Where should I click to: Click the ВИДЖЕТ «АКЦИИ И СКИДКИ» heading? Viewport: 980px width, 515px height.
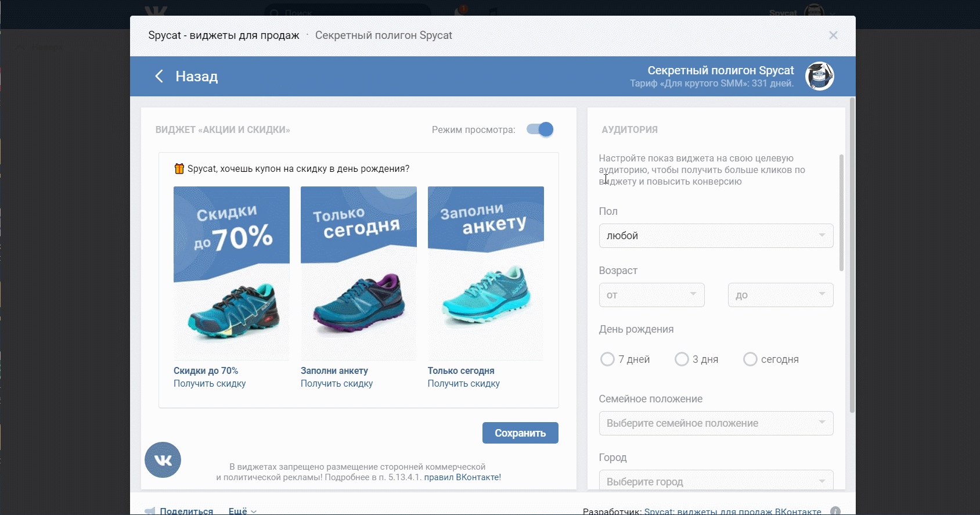pyautogui.click(x=222, y=129)
